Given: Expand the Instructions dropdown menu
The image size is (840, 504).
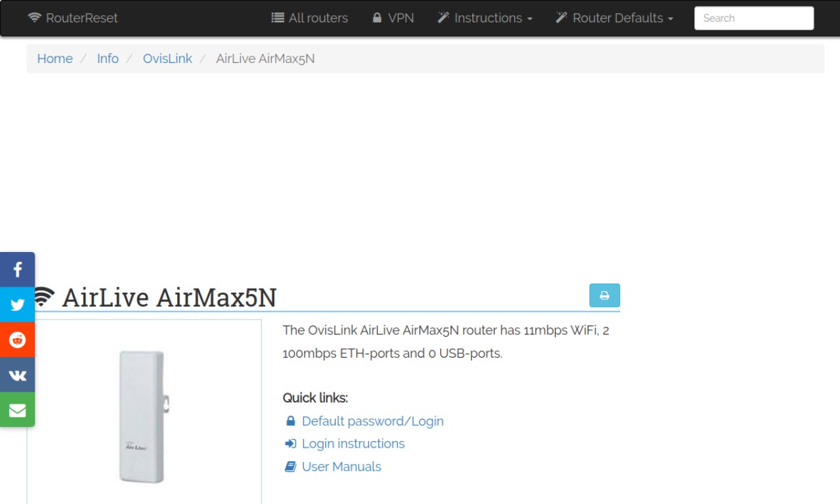Looking at the screenshot, I should (485, 18).
